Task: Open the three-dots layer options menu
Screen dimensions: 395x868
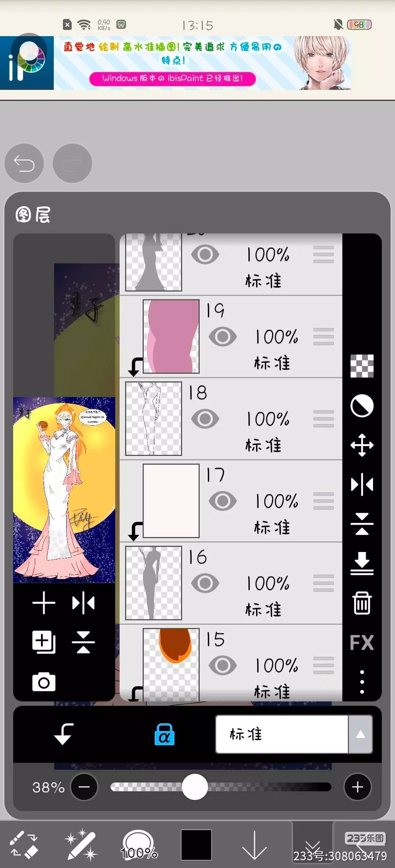Action: coord(362,682)
